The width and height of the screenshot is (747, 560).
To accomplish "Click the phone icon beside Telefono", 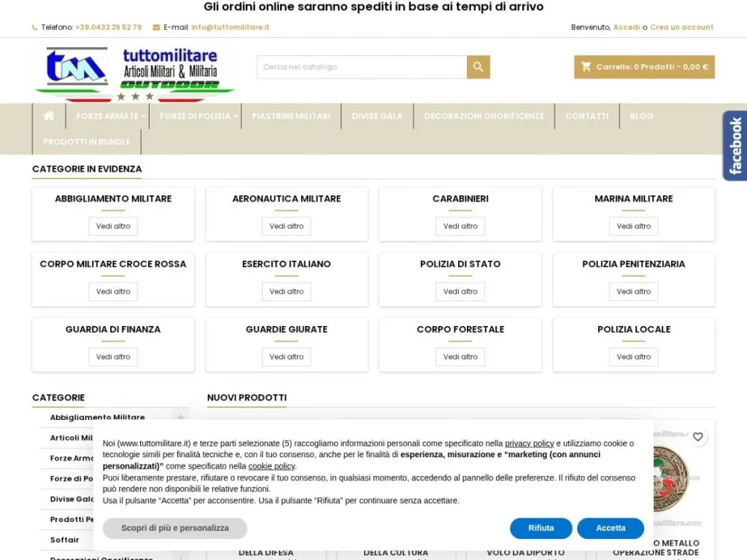I will (35, 28).
